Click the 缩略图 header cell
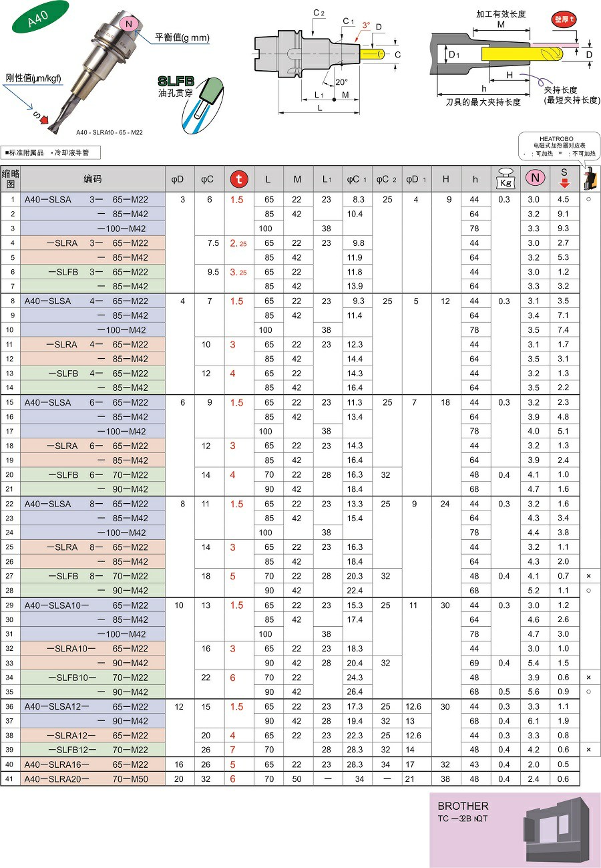This screenshot has height=868, width=601. click(x=10, y=178)
